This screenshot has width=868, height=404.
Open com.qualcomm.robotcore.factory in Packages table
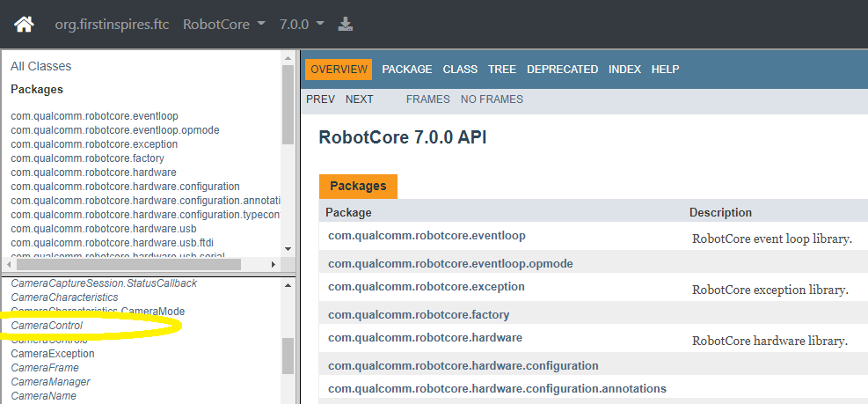coord(419,315)
